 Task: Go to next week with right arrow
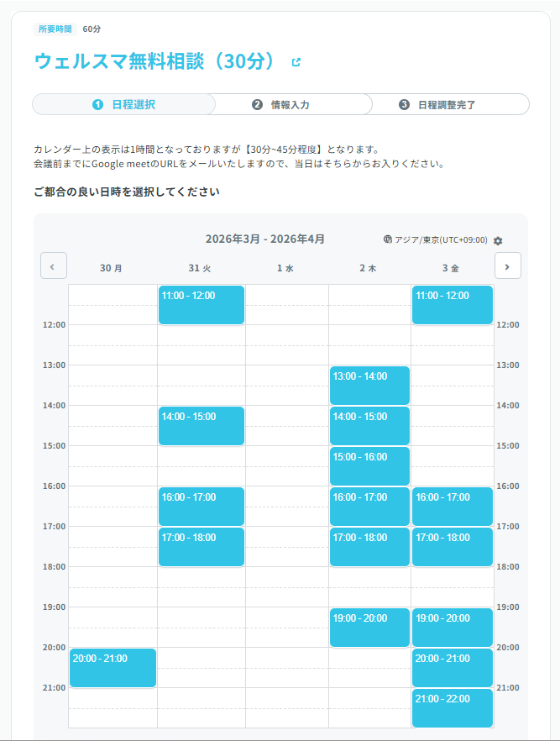point(508,265)
